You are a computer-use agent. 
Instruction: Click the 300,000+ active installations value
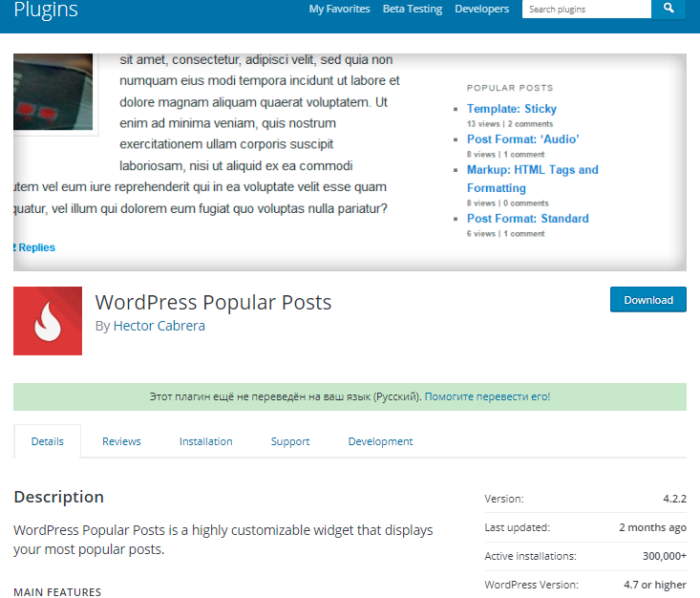point(665,556)
